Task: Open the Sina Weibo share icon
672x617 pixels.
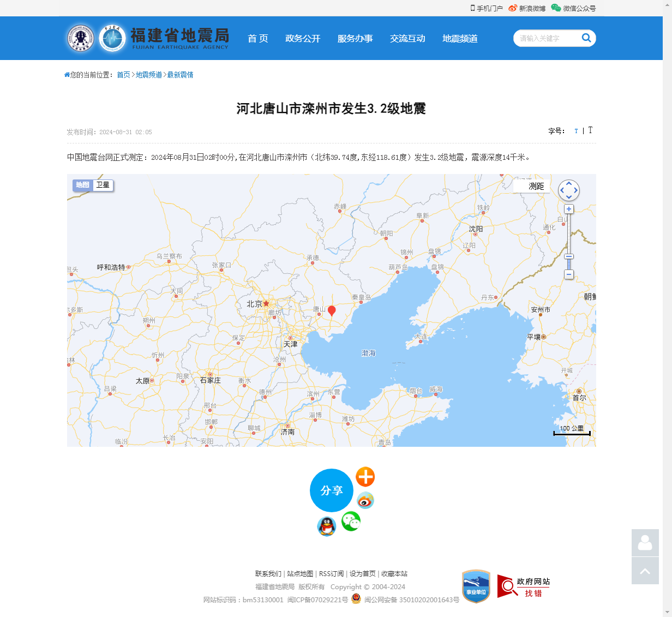Action: point(365,500)
